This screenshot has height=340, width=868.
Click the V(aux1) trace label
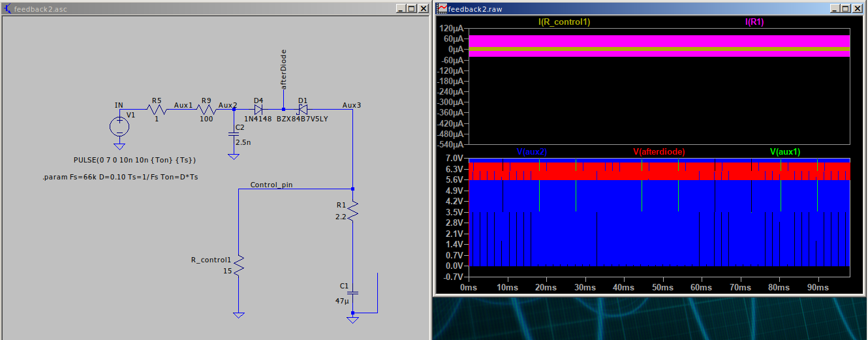[785, 151]
